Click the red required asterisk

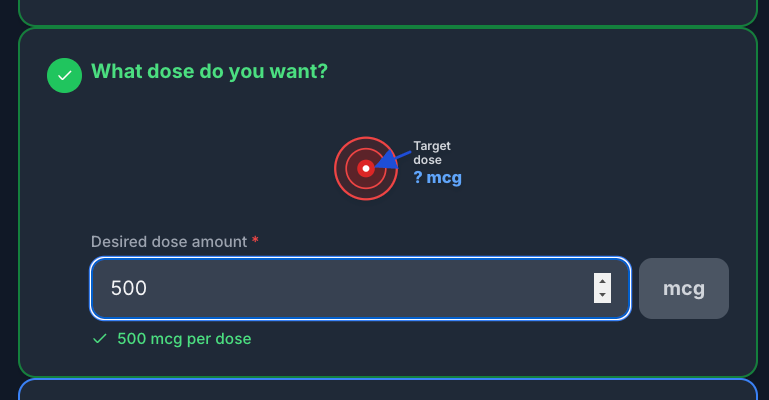click(x=255, y=240)
